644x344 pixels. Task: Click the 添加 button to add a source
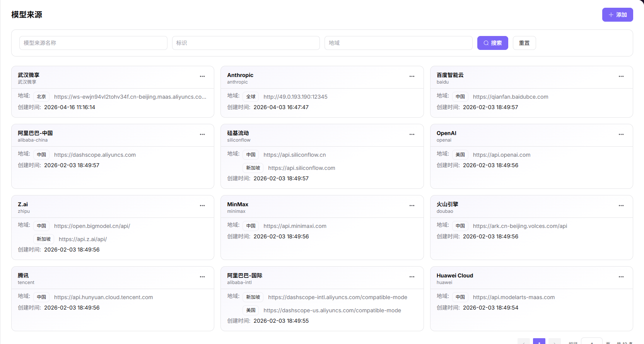(618, 15)
